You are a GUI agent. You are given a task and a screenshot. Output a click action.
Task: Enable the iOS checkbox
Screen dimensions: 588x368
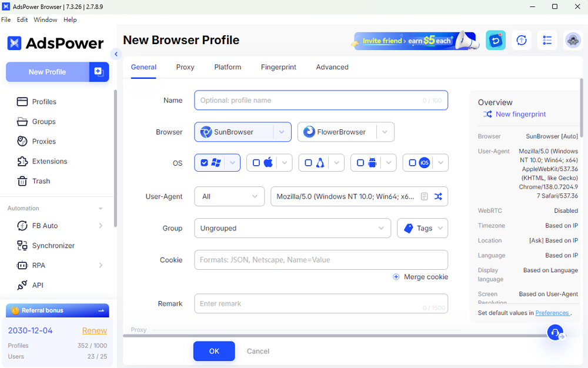coord(412,163)
